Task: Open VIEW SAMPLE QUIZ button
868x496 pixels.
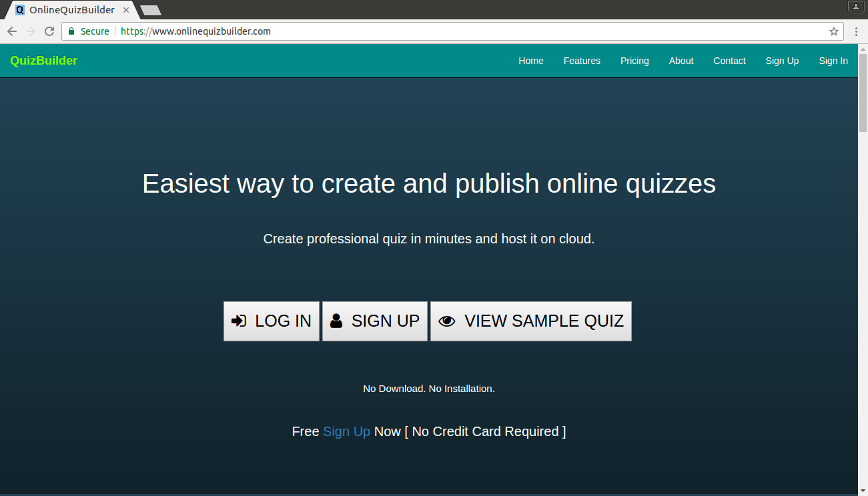Action: (531, 321)
